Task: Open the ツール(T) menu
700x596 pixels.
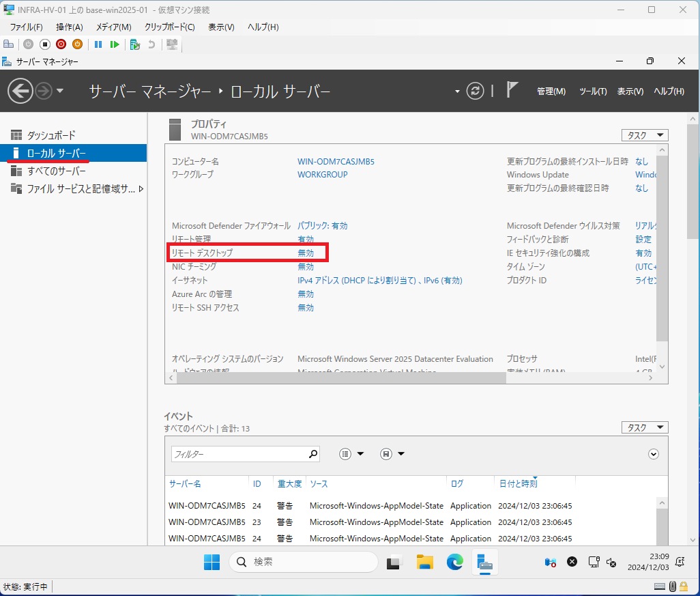Action: point(593,91)
